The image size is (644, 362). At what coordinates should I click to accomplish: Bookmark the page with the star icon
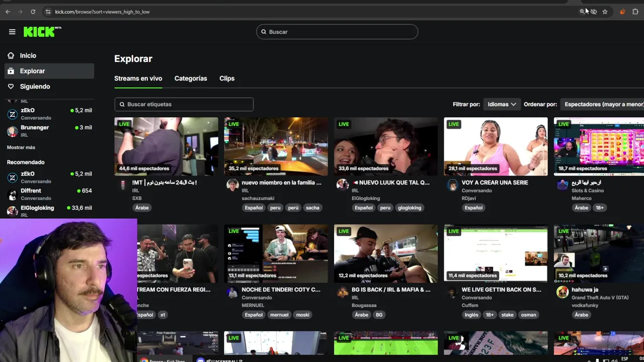(605, 12)
